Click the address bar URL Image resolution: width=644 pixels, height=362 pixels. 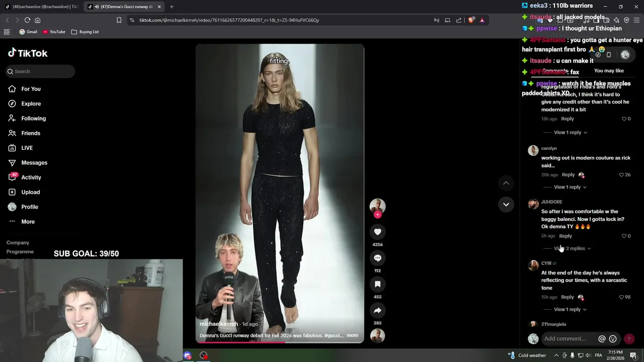tap(229, 20)
